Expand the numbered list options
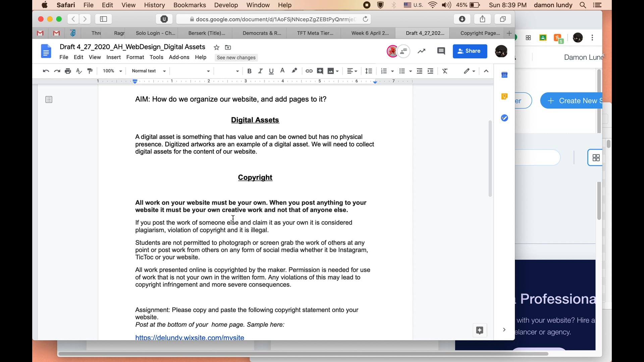The image size is (644, 362). [392, 71]
